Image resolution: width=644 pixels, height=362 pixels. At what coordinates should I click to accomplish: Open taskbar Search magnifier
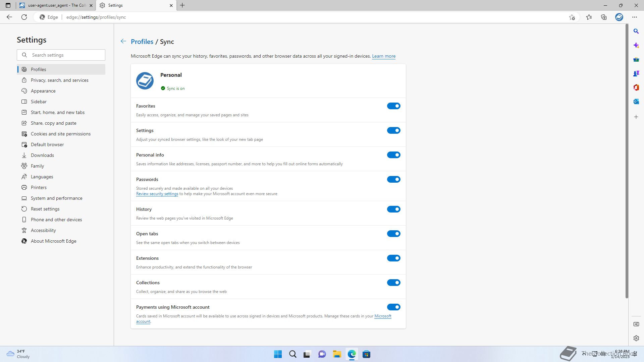coord(292,354)
